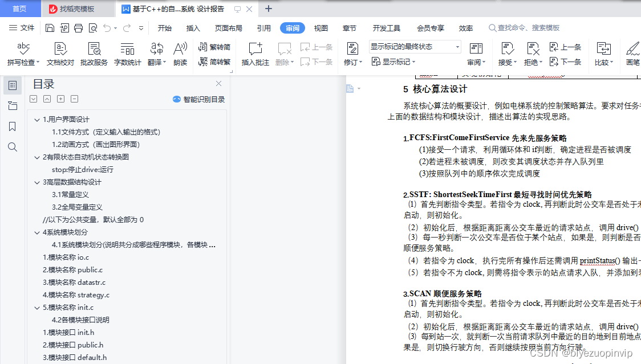Screen dimensions: 641x364
Task: Open the 翻译 translate tool
Action: point(155,52)
